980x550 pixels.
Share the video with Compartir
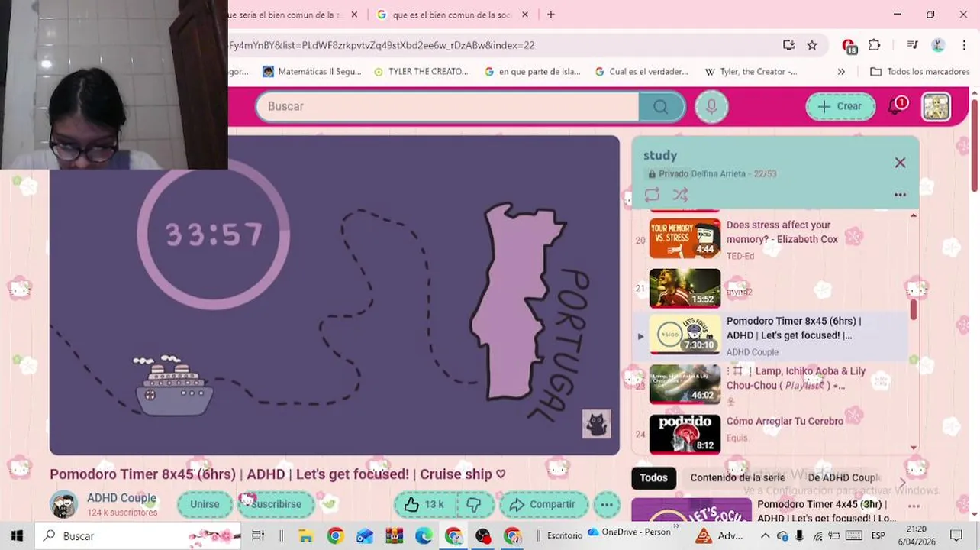[x=543, y=504]
